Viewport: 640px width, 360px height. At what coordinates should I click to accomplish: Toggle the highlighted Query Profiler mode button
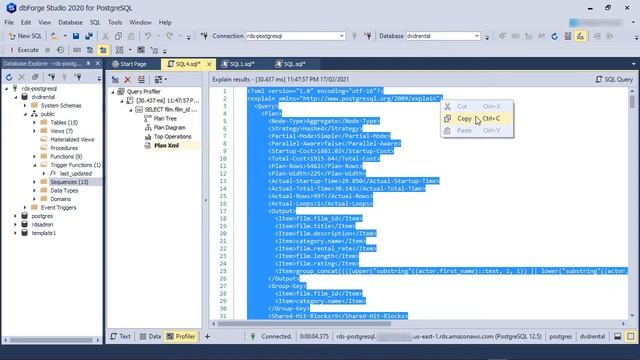click(103, 50)
